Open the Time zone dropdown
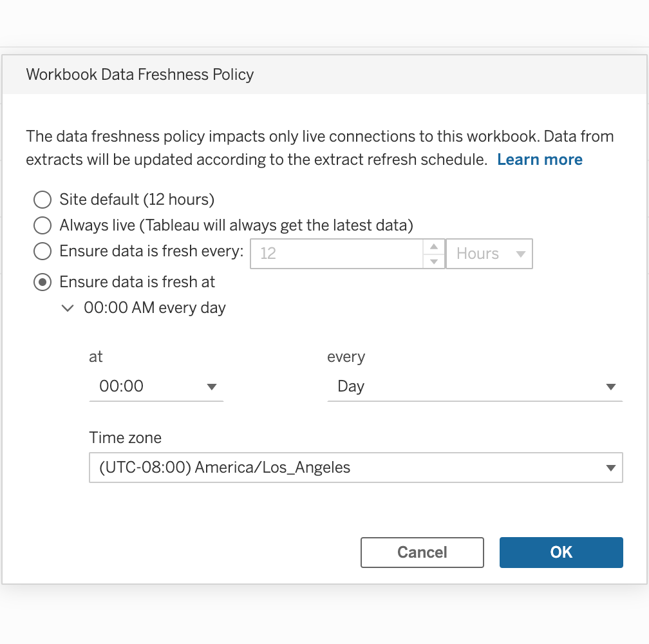Screen dimensions: 649x644 pyautogui.click(x=355, y=468)
